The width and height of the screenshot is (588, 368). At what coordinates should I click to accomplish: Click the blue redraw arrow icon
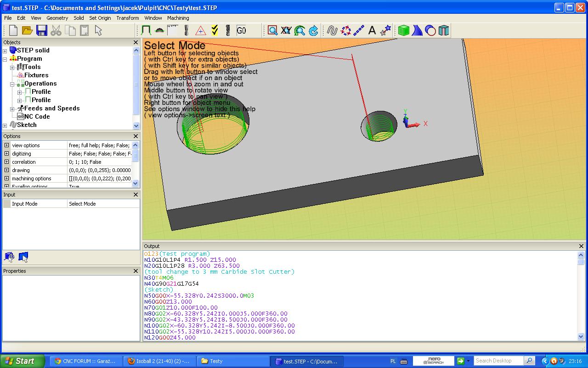(x=314, y=30)
